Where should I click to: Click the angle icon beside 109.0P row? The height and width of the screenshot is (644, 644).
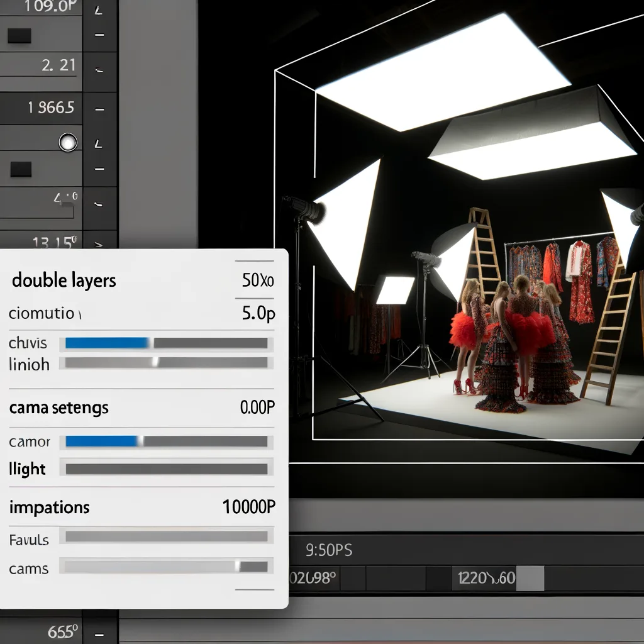point(99,11)
